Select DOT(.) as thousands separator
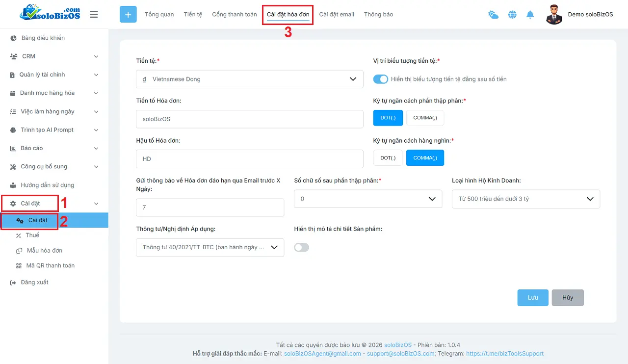The image size is (628, 364). [x=388, y=158]
